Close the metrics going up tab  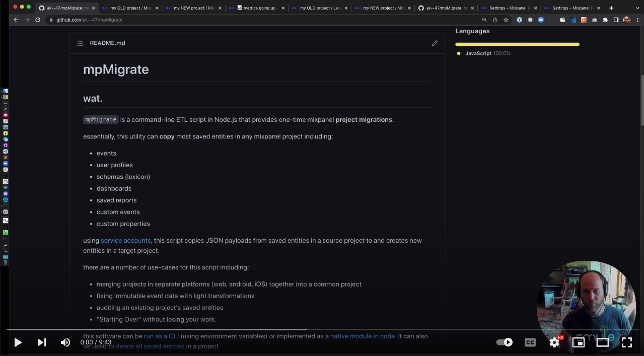283,8
